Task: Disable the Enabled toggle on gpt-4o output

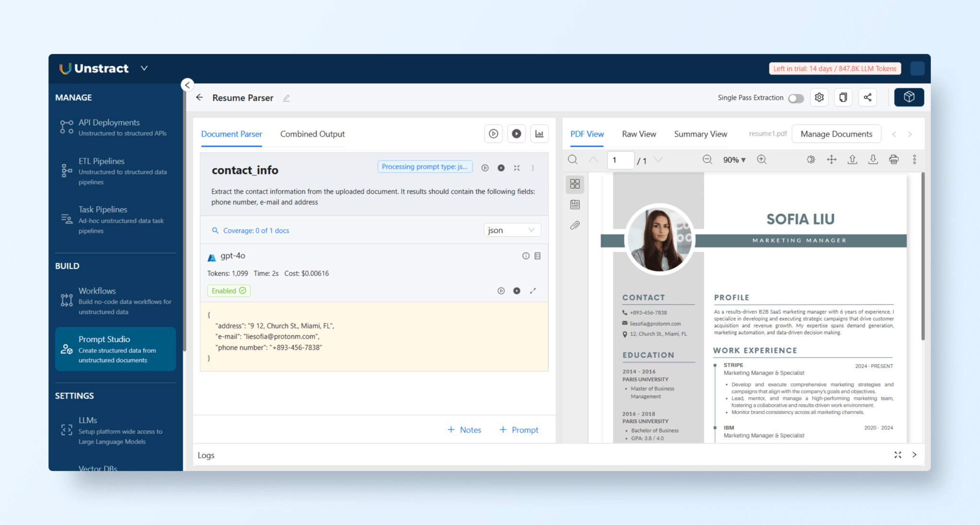Action: (229, 290)
